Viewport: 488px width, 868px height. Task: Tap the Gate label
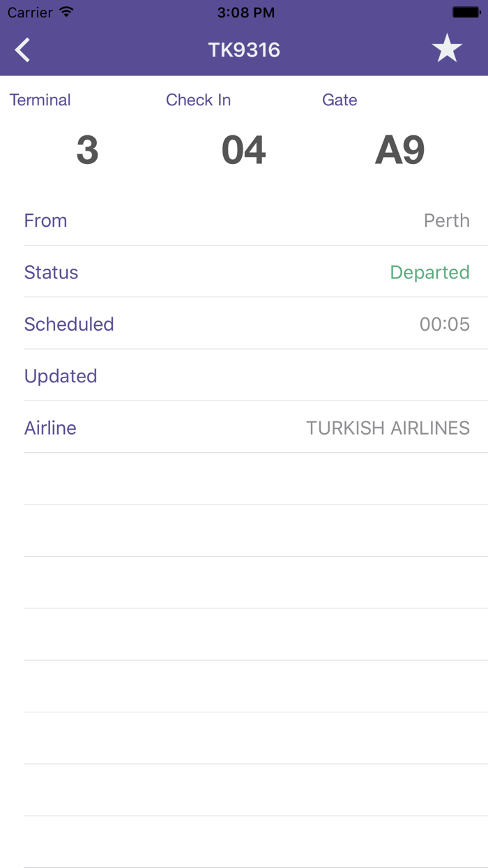tap(340, 100)
